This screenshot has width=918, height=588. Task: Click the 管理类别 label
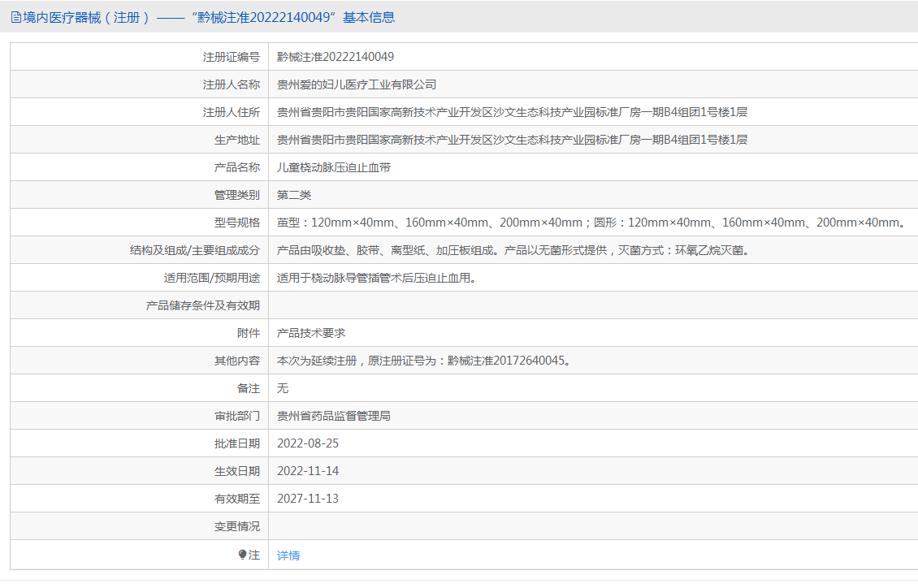click(x=237, y=195)
